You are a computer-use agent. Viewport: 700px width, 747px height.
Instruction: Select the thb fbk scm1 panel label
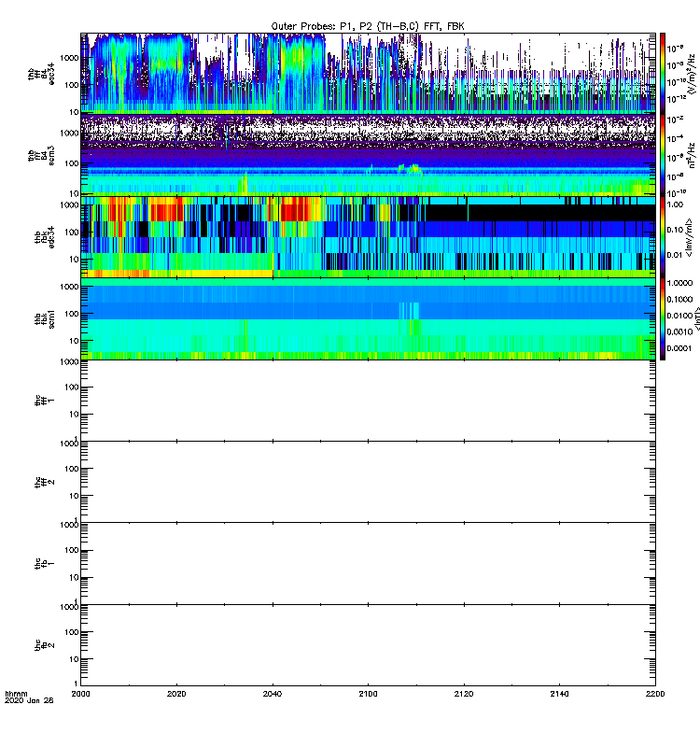(45, 318)
